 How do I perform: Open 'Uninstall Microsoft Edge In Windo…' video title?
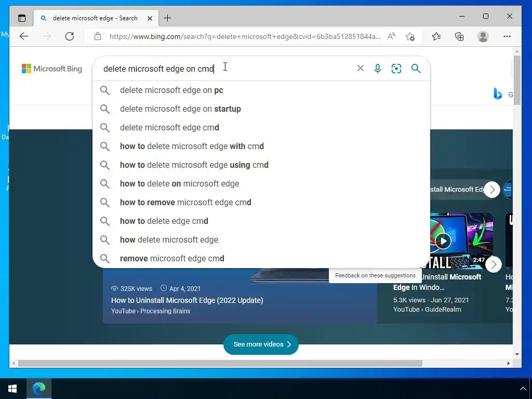(437, 282)
